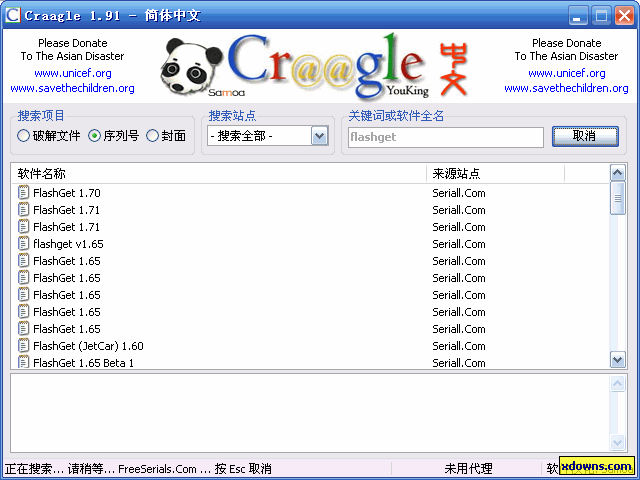The image size is (640, 480).
Task: Minimize the Craagle window
Action: tap(578, 16)
